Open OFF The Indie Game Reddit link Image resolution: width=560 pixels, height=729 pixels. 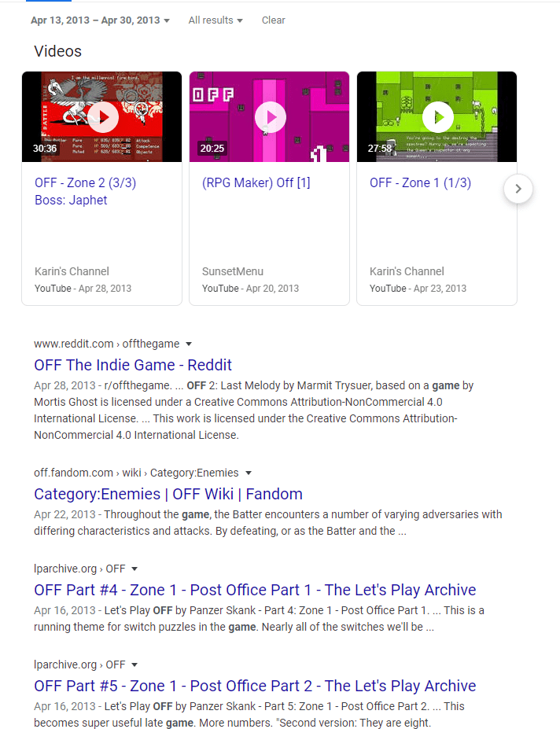coord(133,365)
